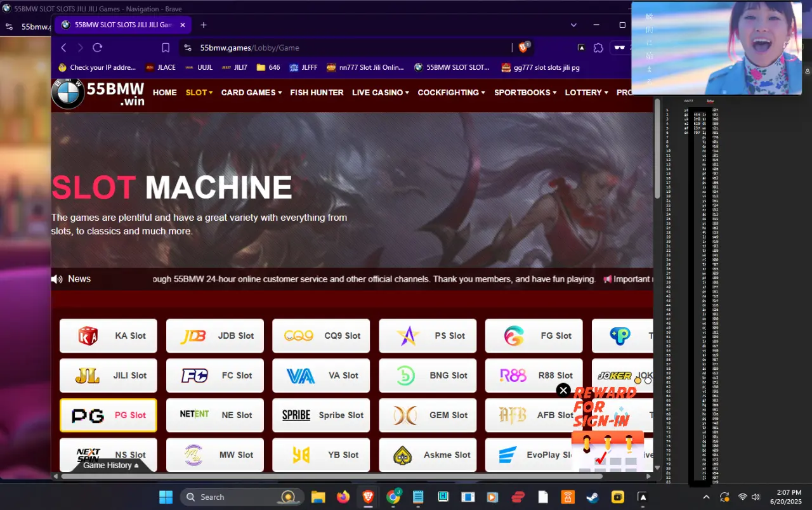The width and height of the screenshot is (812, 510).
Task: Open the 'Check your IP addre...' bookmark
Action: click(97, 67)
